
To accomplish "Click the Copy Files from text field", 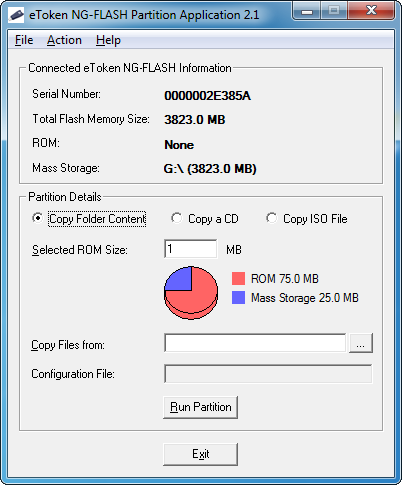I will [x=255, y=343].
